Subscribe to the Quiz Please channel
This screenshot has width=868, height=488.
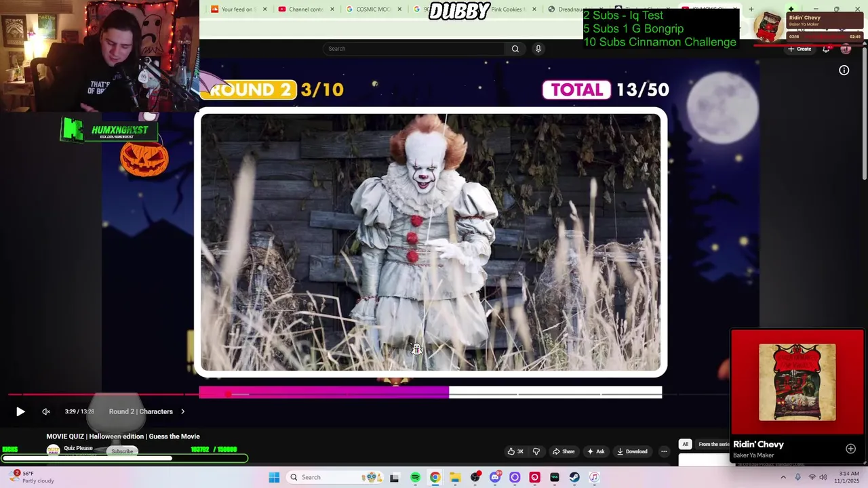tap(122, 451)
